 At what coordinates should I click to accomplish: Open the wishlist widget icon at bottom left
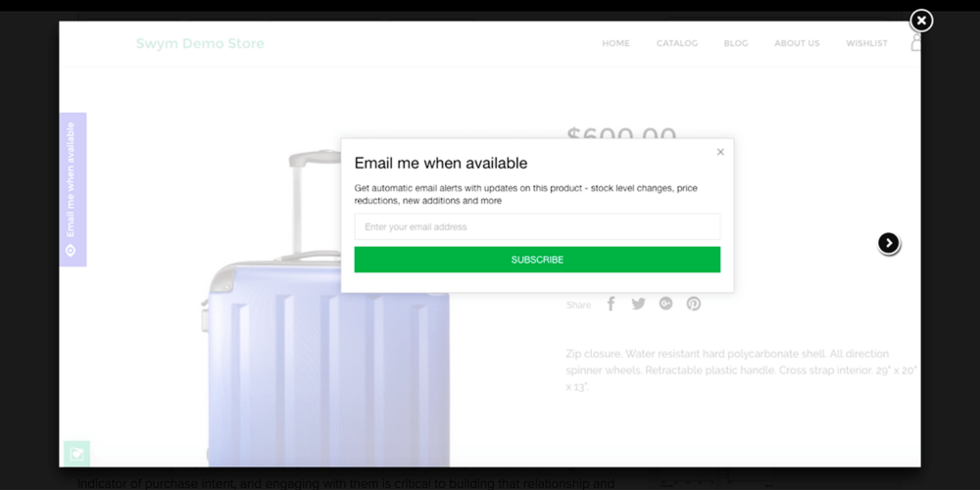coord(76,453)
